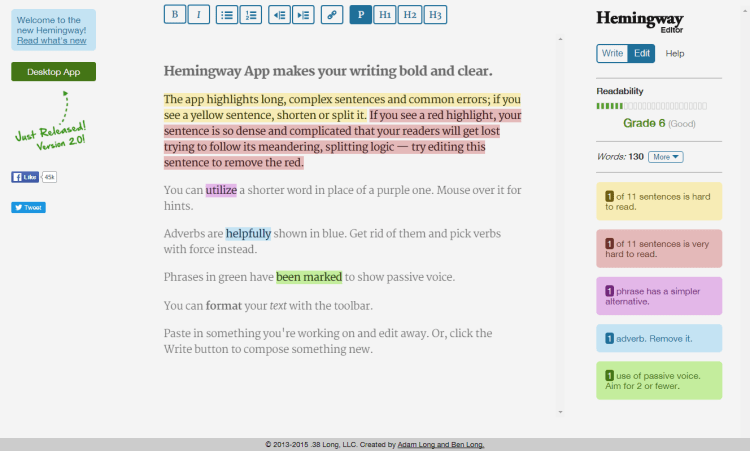This screenshot has height=451, width=750.
Task: Insert a bulleted list
Action: click(227, 14)
